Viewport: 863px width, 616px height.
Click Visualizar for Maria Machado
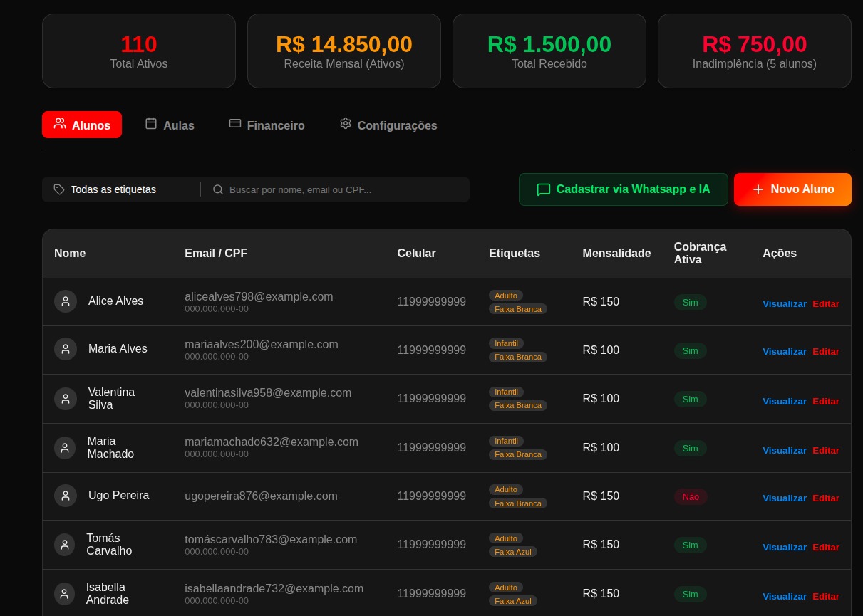click(784, 450)
